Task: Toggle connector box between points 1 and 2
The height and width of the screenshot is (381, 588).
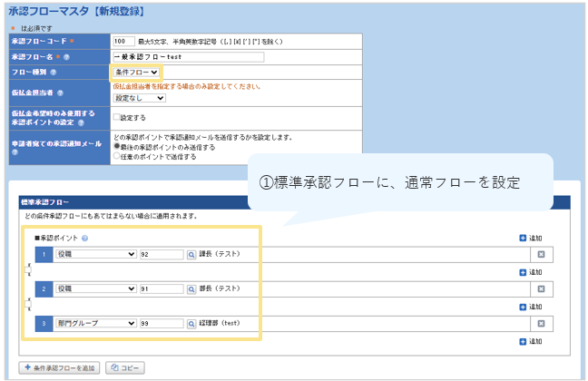Action: click(x=28, y=269)
